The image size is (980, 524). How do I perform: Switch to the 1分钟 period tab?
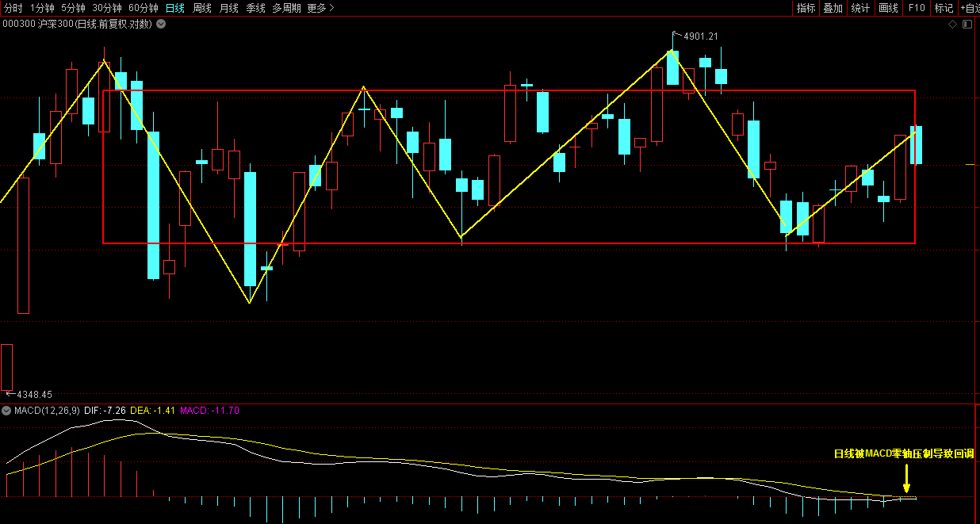pos(42,8)
